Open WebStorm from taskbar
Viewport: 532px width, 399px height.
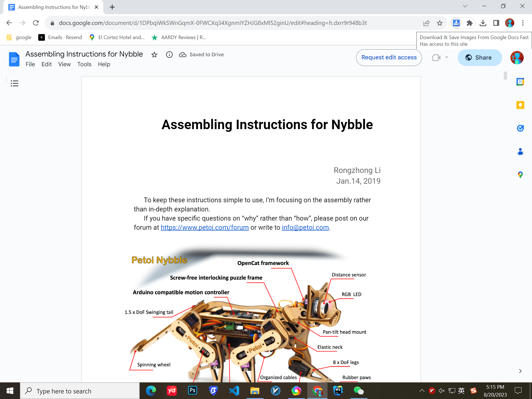(x=338, y=391)
